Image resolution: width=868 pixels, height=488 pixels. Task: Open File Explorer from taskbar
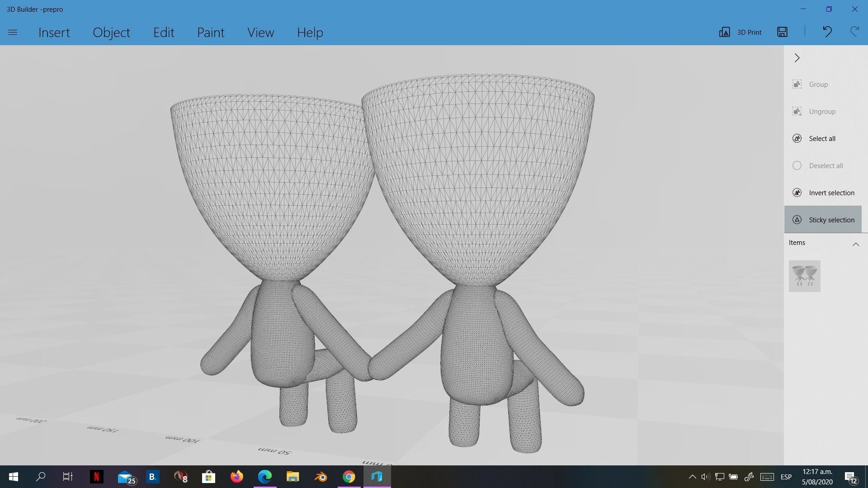point(292,477)
